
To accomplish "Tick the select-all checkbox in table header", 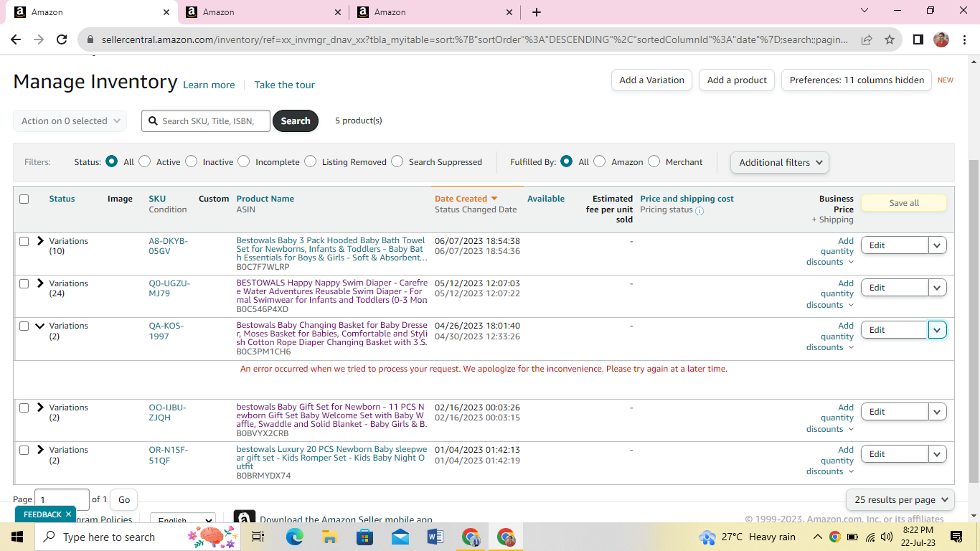I will (x=24, y=199).
